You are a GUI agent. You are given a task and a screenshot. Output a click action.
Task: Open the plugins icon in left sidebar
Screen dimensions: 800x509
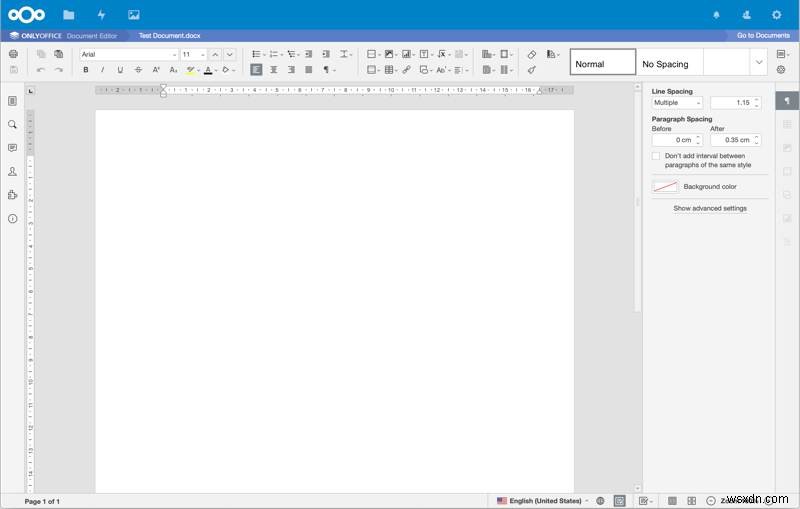pyautogui.click(x=13, y=195)
